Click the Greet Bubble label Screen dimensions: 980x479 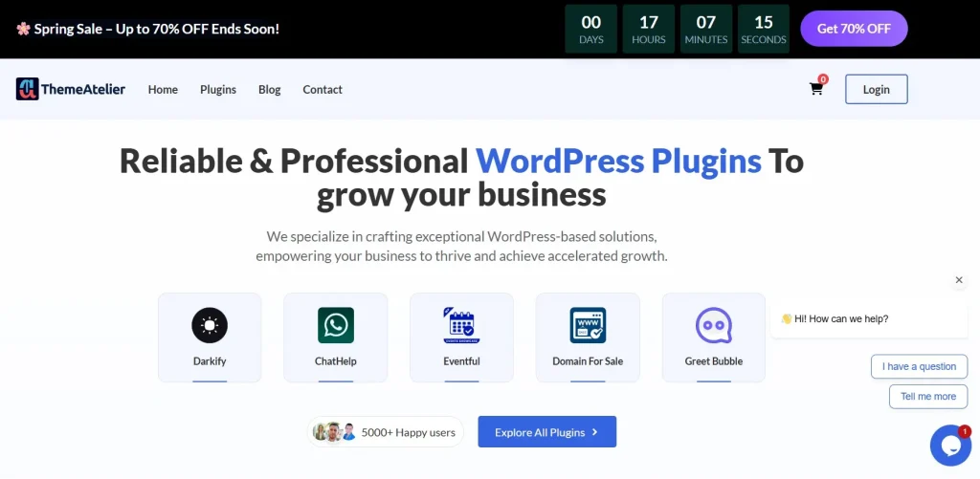(x=714, y=361)
